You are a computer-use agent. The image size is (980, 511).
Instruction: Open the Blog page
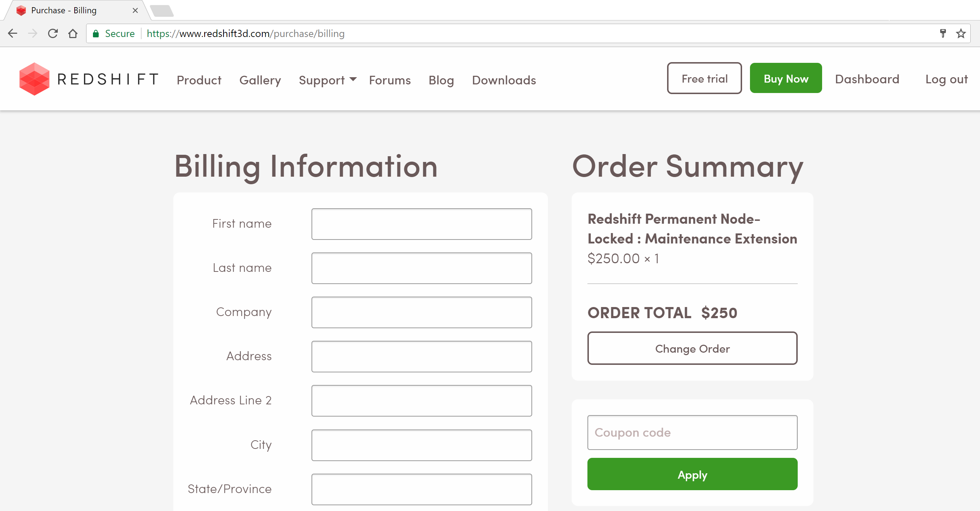(441, 80)
